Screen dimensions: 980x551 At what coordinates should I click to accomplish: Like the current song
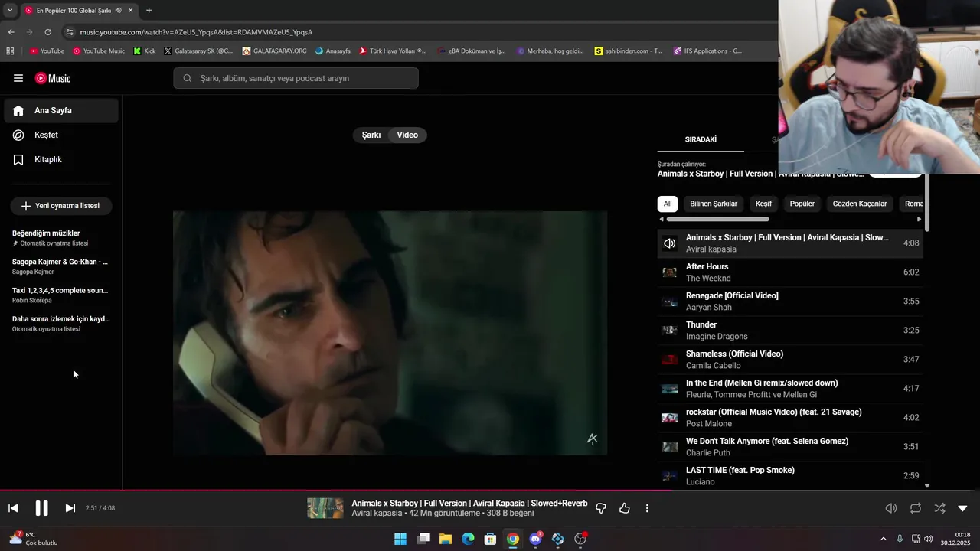pos(625,508)
